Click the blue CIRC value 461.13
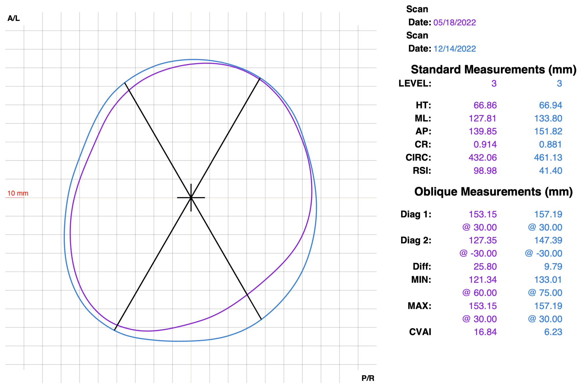 click(548, 157)
